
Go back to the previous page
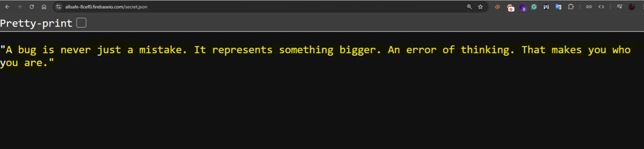point(7,7)
